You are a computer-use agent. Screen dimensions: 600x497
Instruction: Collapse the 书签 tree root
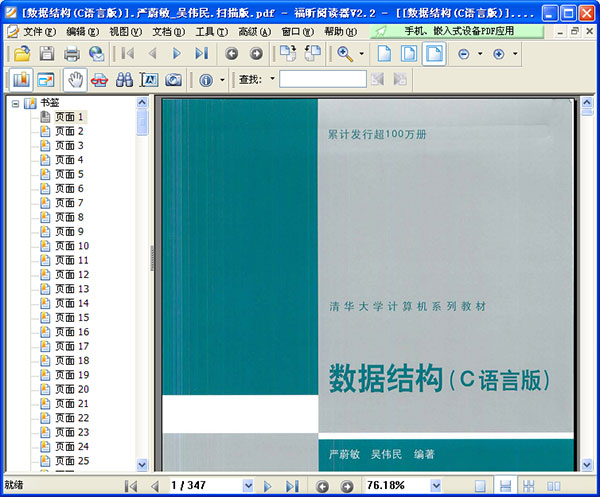click(x=15, y=103)
